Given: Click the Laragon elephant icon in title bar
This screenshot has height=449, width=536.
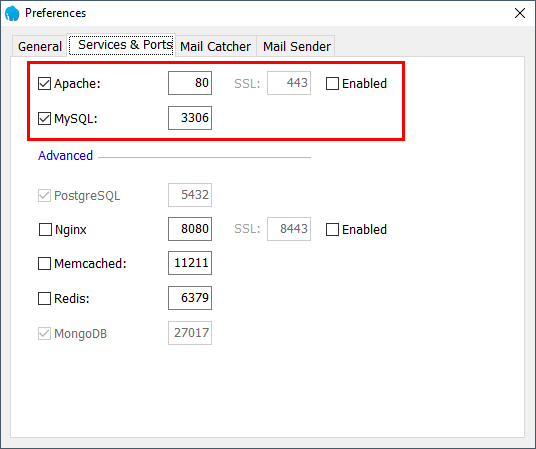Looking at the screenshot, I should tap(12, 13).
